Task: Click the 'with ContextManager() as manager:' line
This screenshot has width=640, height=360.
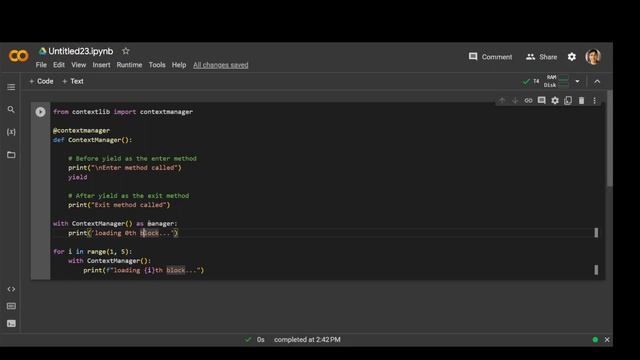Action: tap(115, 224)
